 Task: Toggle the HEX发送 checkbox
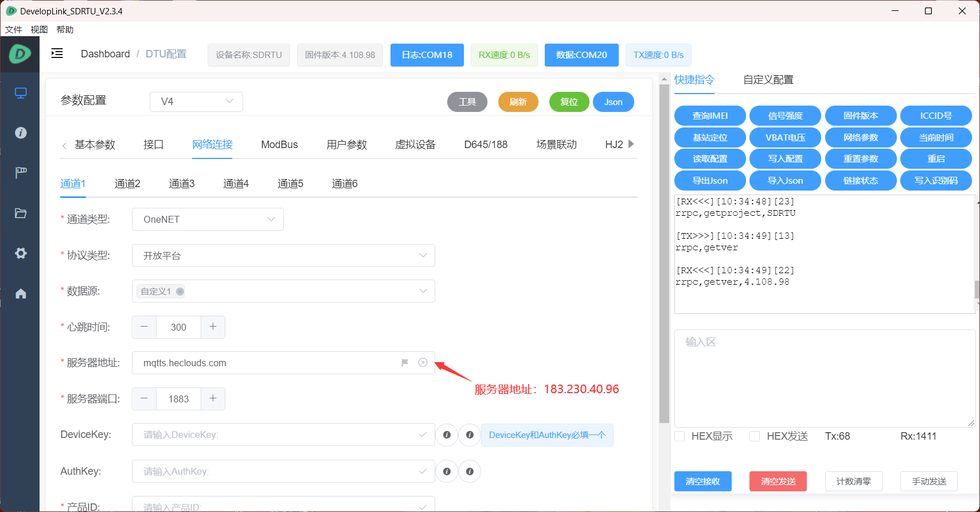755,436
